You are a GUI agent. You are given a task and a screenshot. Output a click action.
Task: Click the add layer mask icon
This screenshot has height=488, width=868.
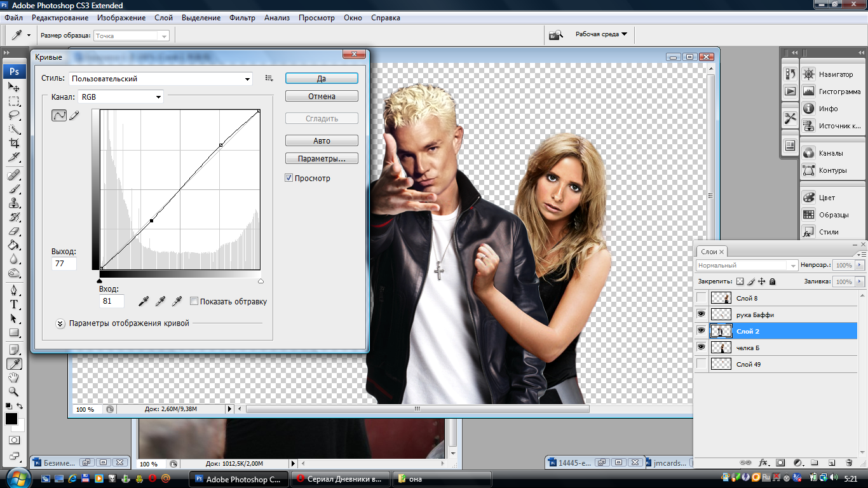tap(781, 463)
